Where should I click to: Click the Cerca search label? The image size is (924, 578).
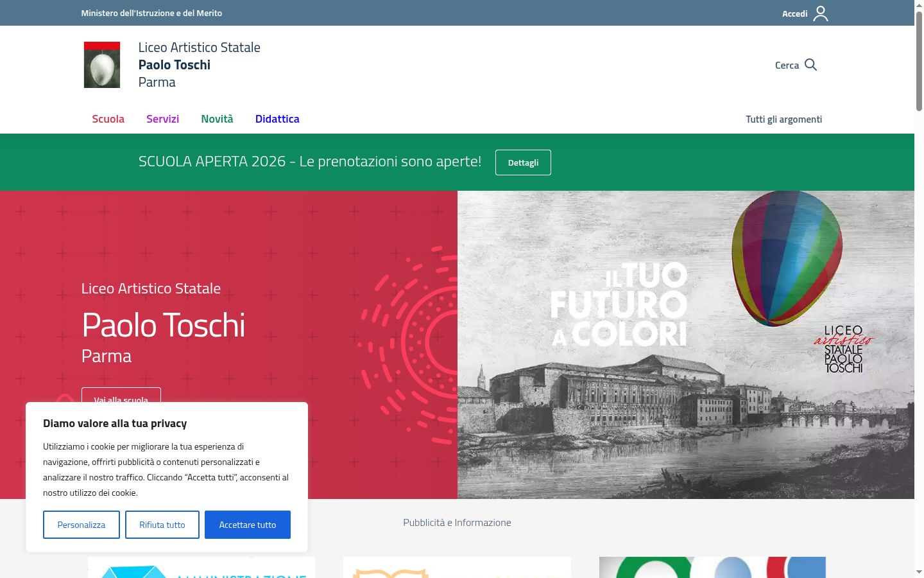[x=787, y=66]
